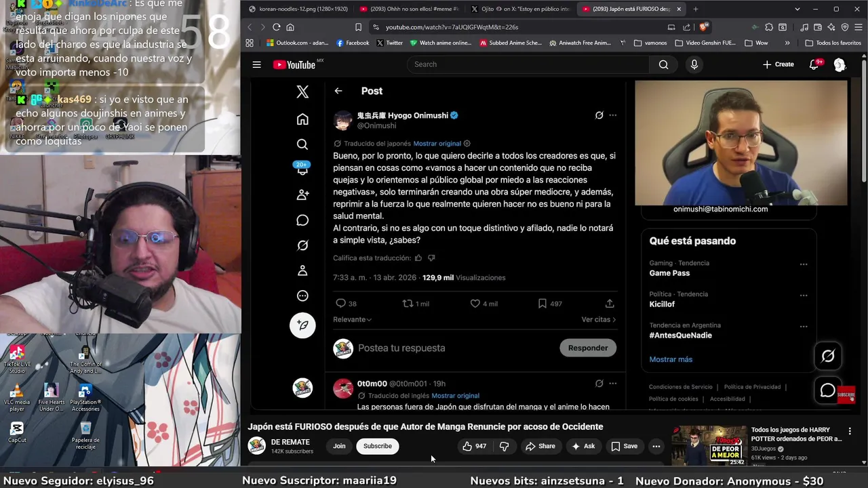Image resolution: width=868 pixels, height=488 pixels.
Task: Open options for Kicillof trend
Action: click(804, 296)
